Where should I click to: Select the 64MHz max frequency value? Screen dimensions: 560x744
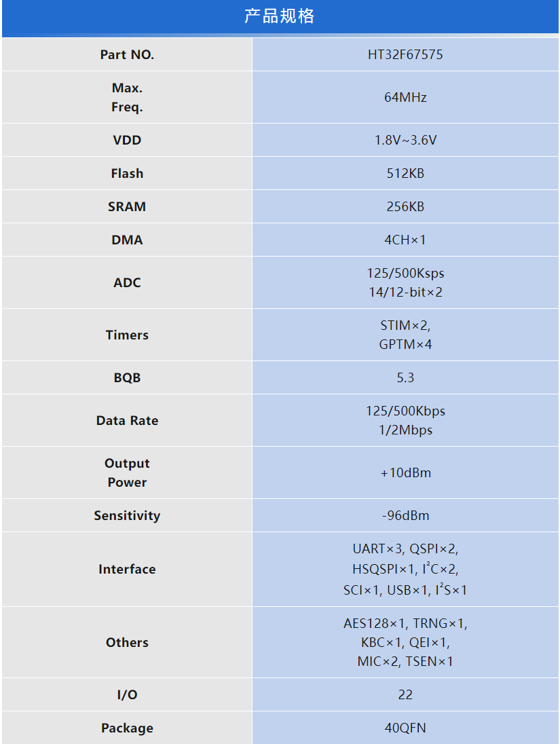pos(405,97)
